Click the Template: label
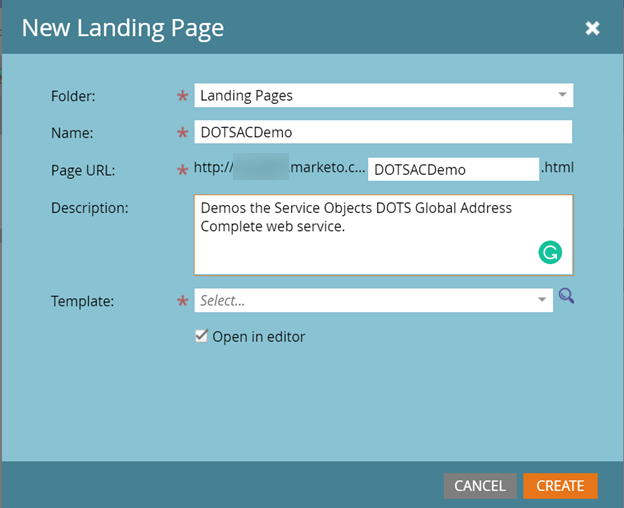This screenshot has width=624, height=508. pyautogui.click(x=82, y=301)
